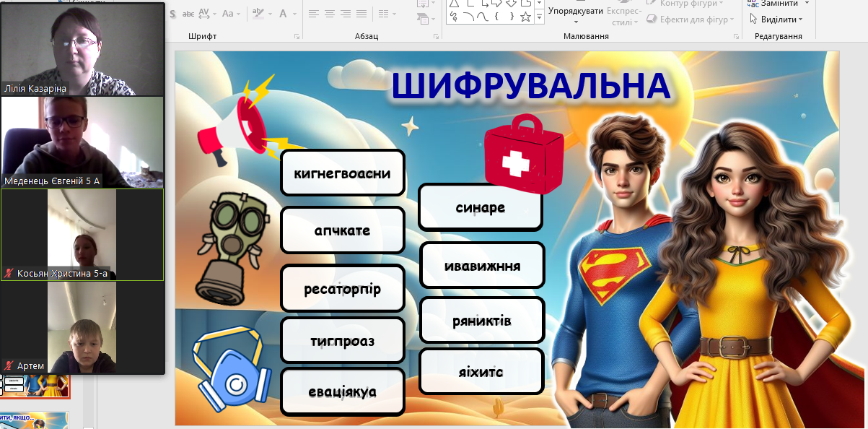Open Ефекти для фігур menu
The width and height of the screenshot is (868, 429).
pyautogui.click(x=691, y=19)
